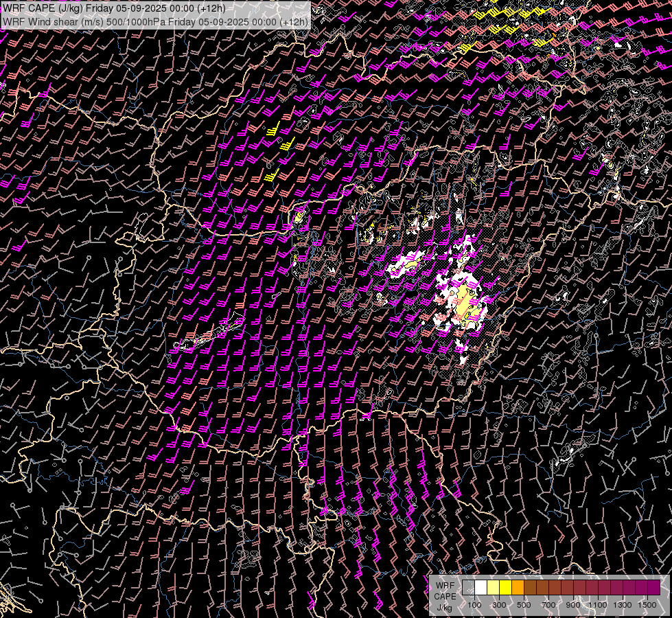Click the WRF label in the legend

click(x=445, y=586)
